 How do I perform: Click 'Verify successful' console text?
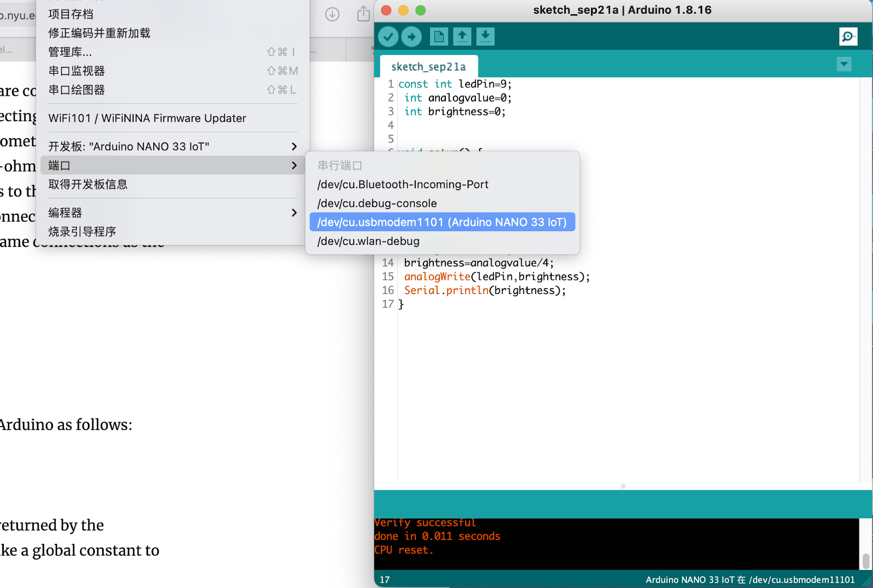pos(425,523)
